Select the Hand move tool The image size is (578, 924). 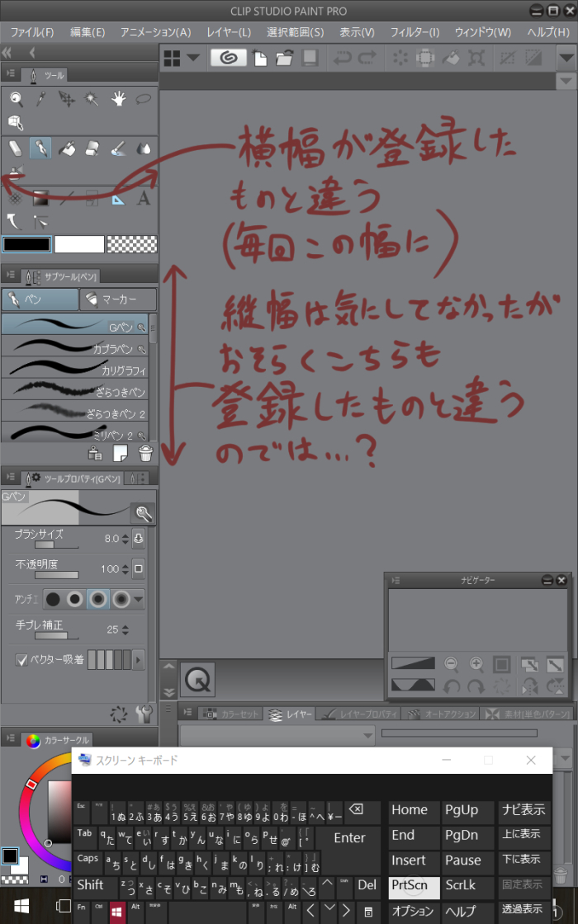tap(119, 99)
